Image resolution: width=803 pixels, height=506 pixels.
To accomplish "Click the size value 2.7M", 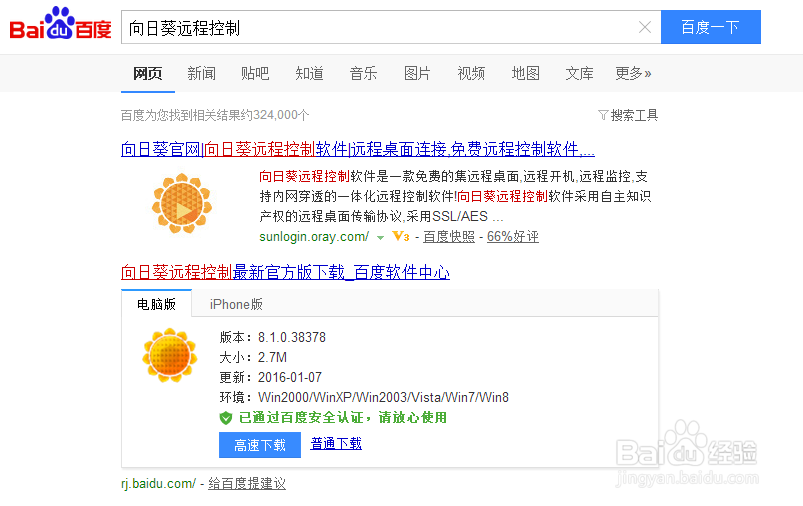I will point(272,357).
